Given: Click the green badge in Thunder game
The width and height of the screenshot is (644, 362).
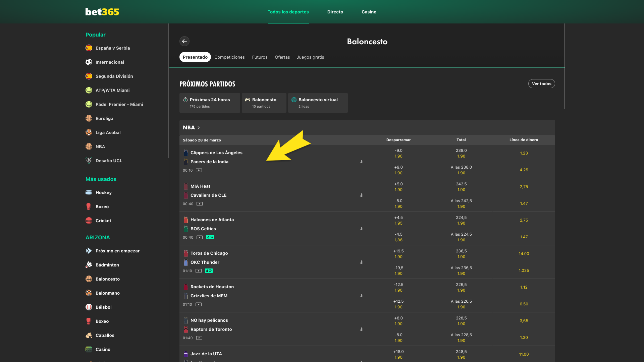Looking at the screenshot, I should (209, 271).
